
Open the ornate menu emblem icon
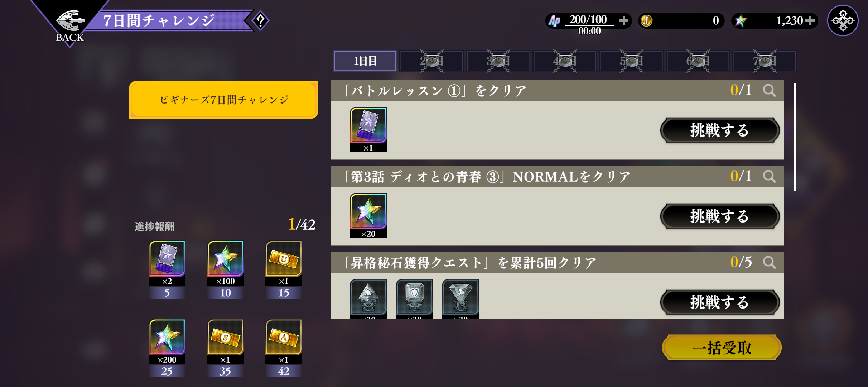click(x=843, y=20)
